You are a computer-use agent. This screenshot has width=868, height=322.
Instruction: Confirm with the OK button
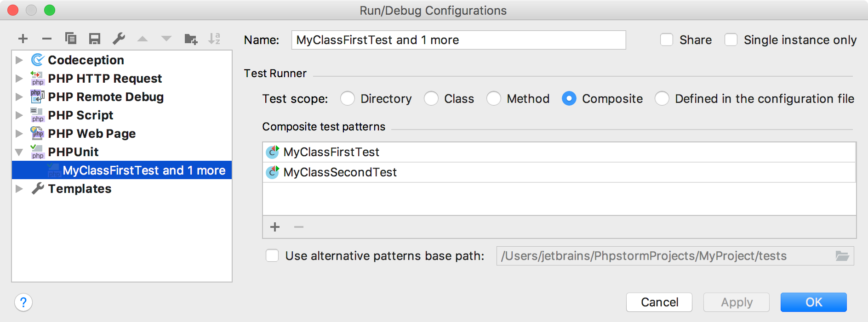pyautogui.click(x=814, y=302)
